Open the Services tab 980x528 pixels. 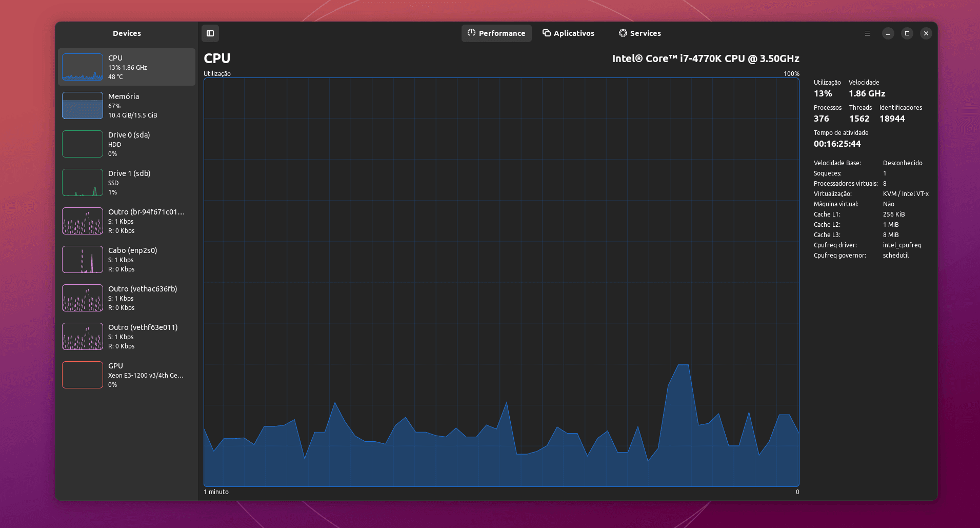pyautogui.click(x=639, y=33)
